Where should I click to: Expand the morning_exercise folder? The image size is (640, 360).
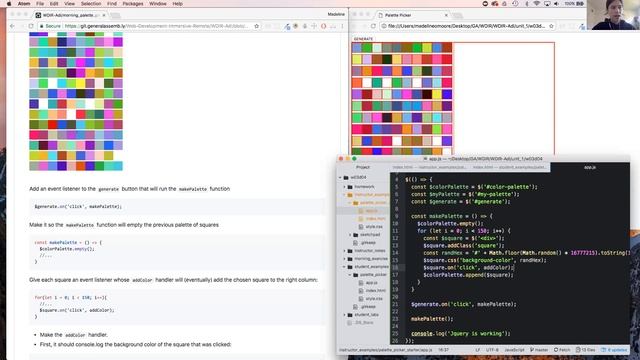pyautogui.click(x=345, y=258)
